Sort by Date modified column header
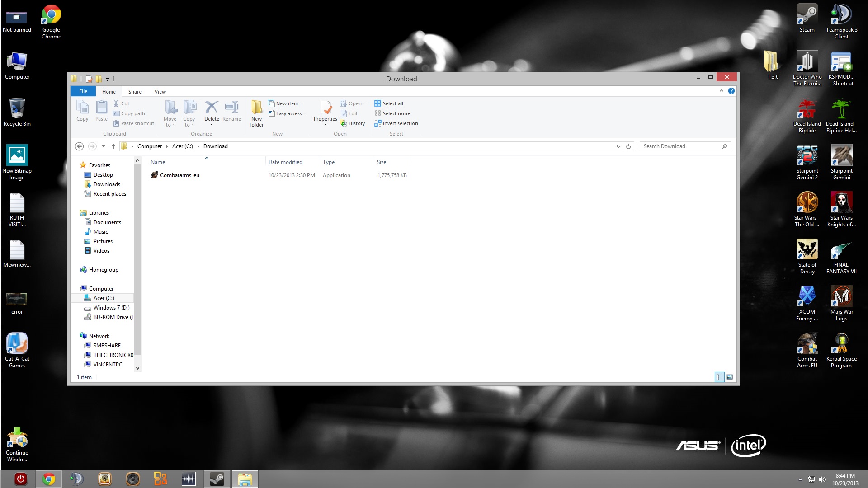Screen dimensions: 868x488 (285, 162)
